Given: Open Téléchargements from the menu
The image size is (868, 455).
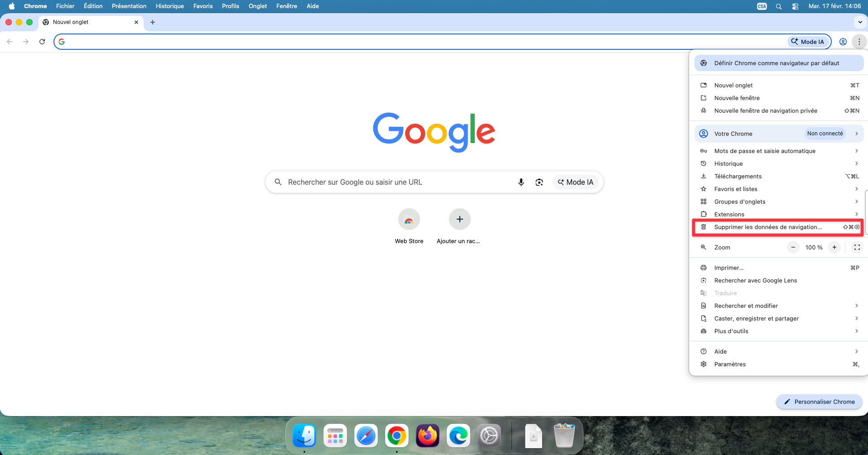Looking at the screenshot, I should click(778, 176).
